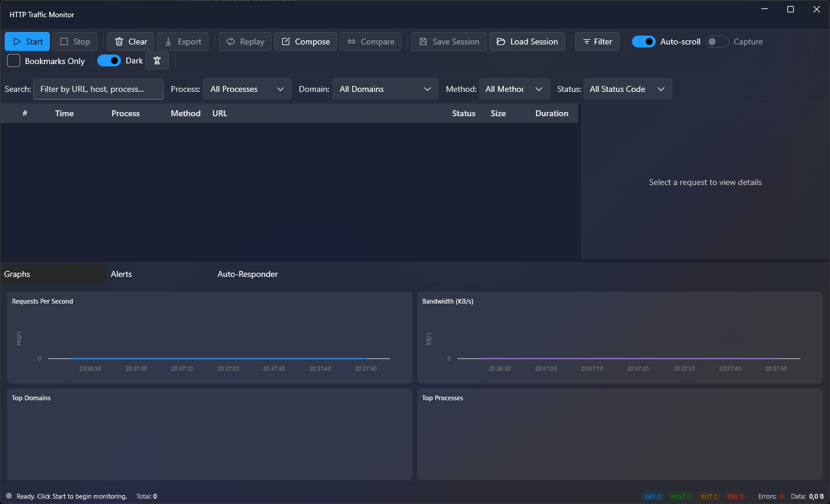Click the Export button
This screenshot has height=504, width=830.
[x=183, y=42]
